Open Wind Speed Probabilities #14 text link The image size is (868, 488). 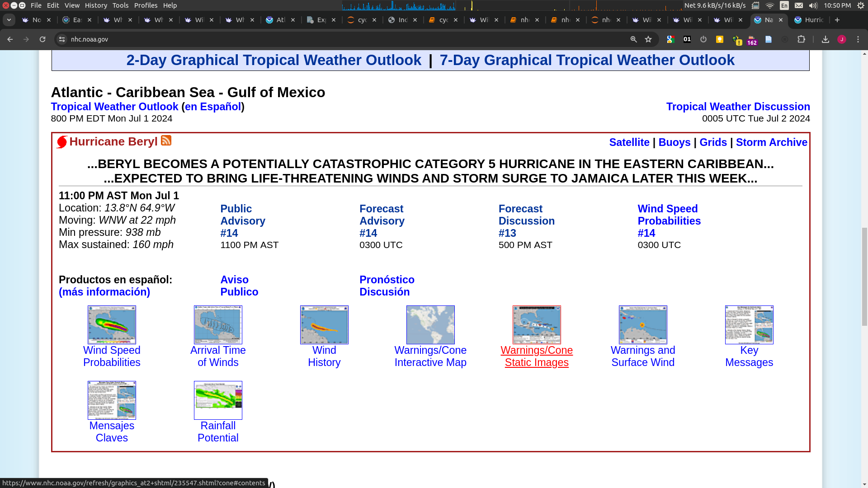coord(669,221)
